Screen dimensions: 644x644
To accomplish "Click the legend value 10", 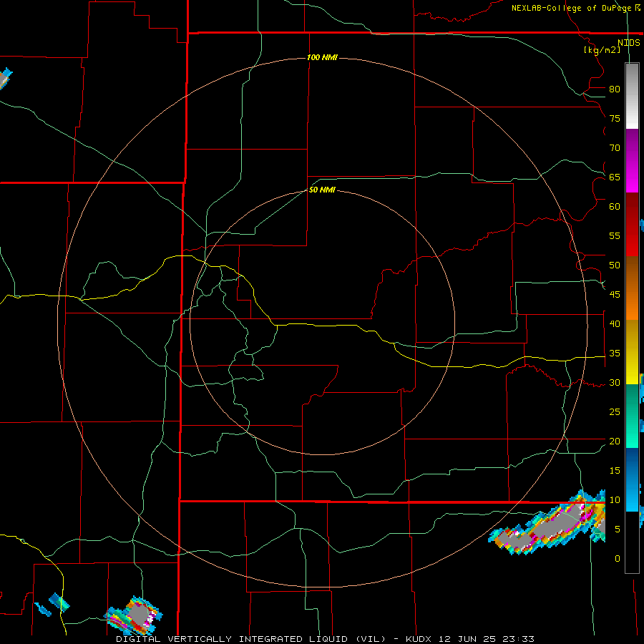I will coord(615,500).
